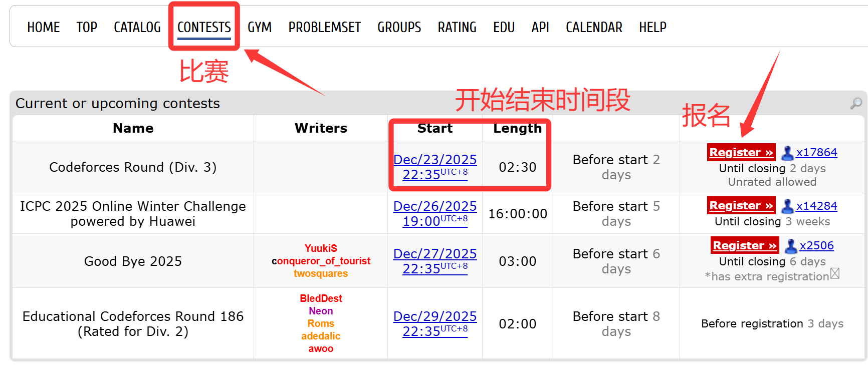
Task: Register for Good Bye 2025 contest
Action: (x=744, y=245)
